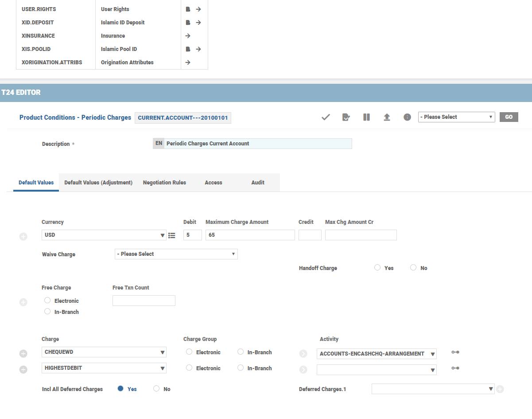The width and height of the screenshot is (532, 419).
Task: Add a new row with plus icon beside CHEQUEWD
Action: pyautogui.click(x=23, y=354)
